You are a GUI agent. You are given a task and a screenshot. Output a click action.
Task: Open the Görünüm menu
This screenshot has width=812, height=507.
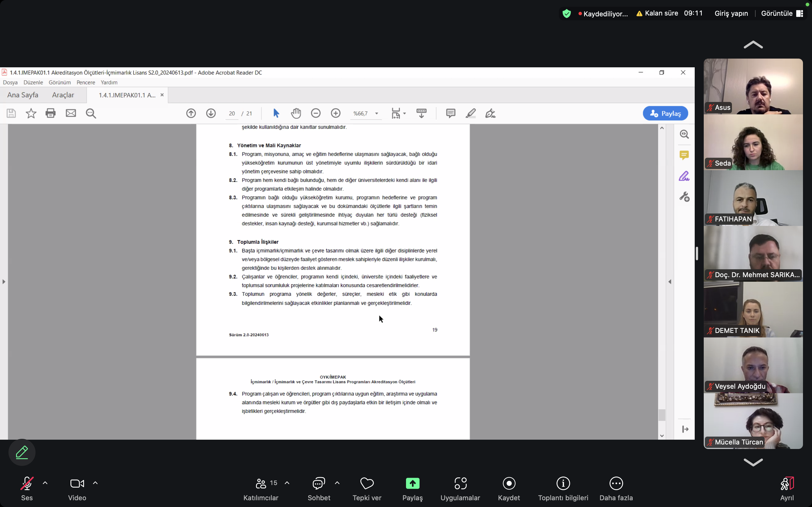[x=60, y=83]
